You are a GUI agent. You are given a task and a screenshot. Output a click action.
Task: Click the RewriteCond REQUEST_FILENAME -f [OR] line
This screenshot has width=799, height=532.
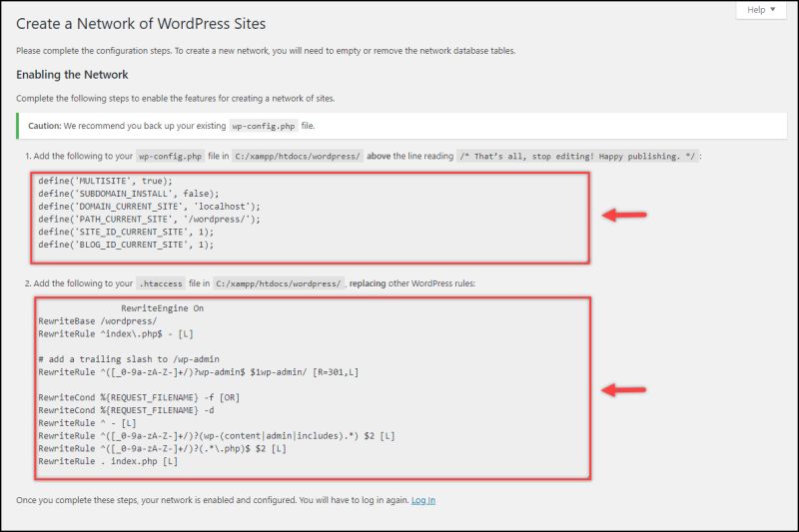pos(139,397)
